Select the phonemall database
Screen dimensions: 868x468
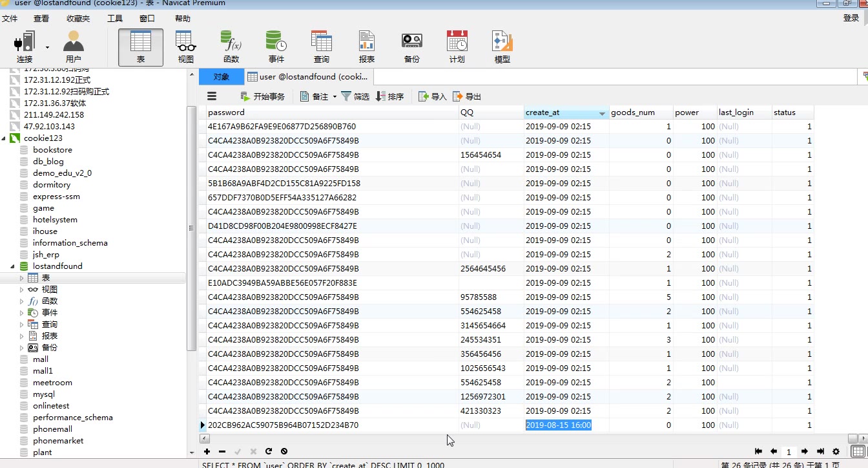(52, 429)
